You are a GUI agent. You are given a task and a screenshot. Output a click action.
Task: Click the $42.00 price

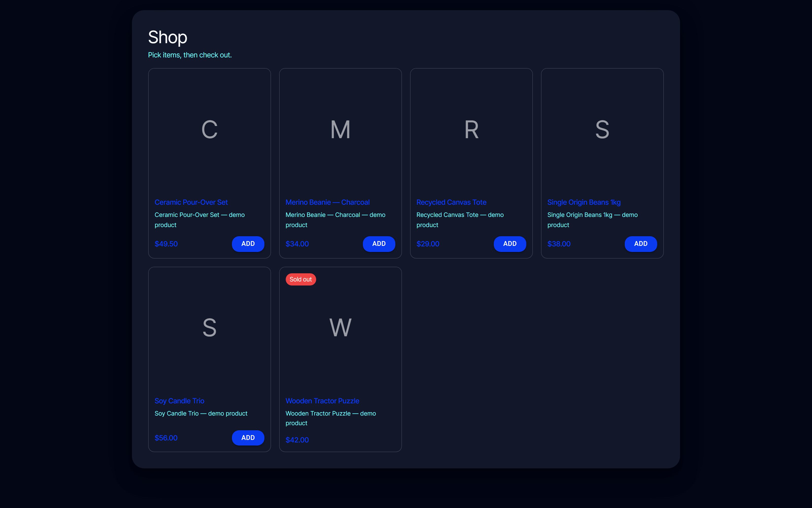tap(297, 440)
